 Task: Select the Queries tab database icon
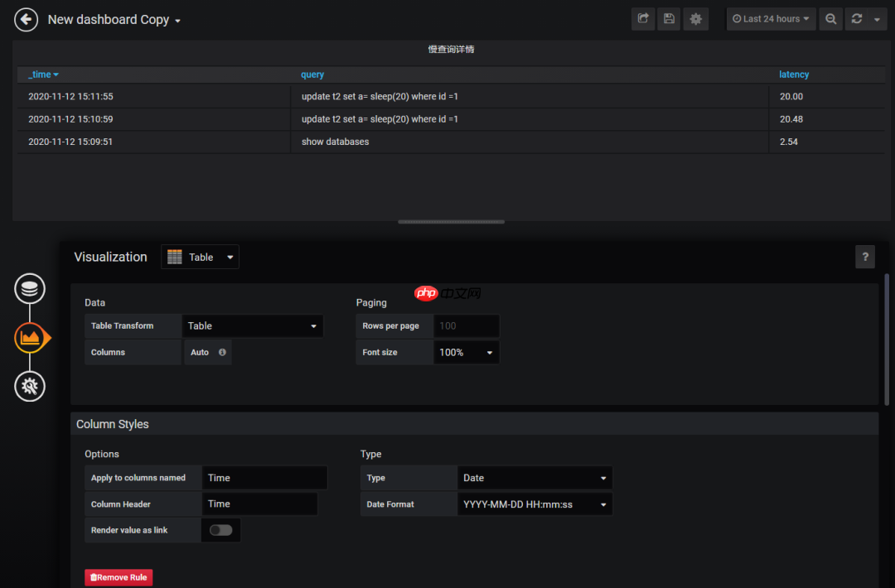(30, 288)
